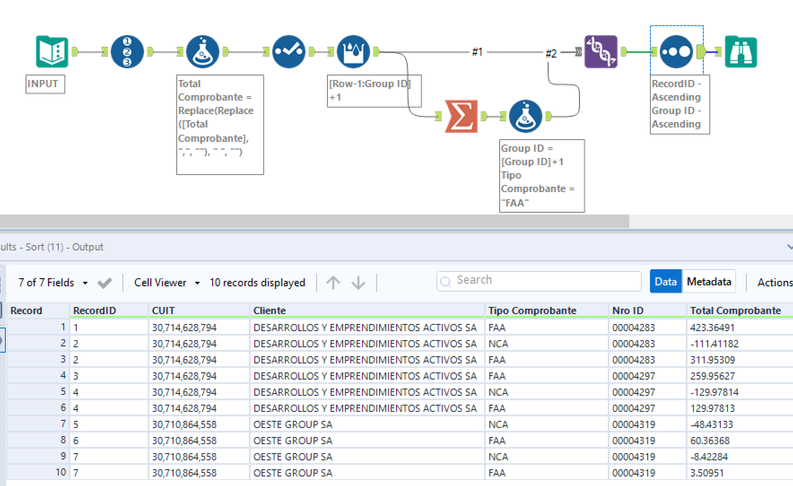Screen dimensions: 793x486
Task: Click the [Row-1:Group ID]+1 annotation
Action: click(374, 91)
